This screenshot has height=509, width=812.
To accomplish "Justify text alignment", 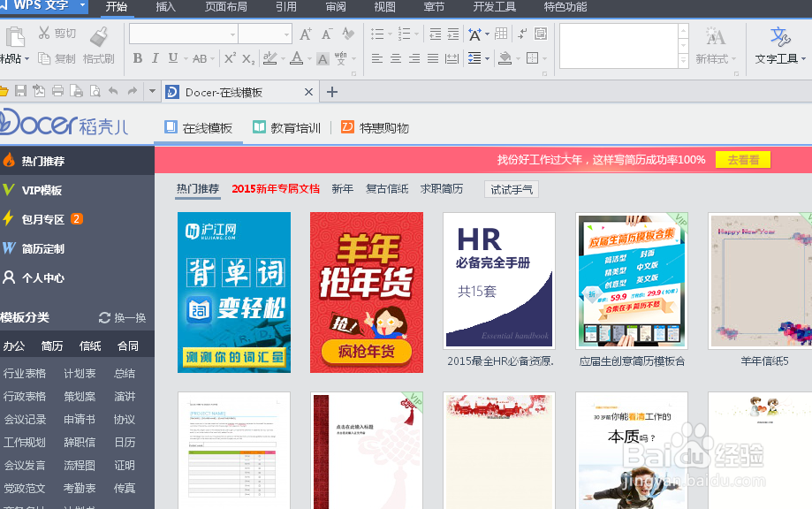I will pos(433,58).
